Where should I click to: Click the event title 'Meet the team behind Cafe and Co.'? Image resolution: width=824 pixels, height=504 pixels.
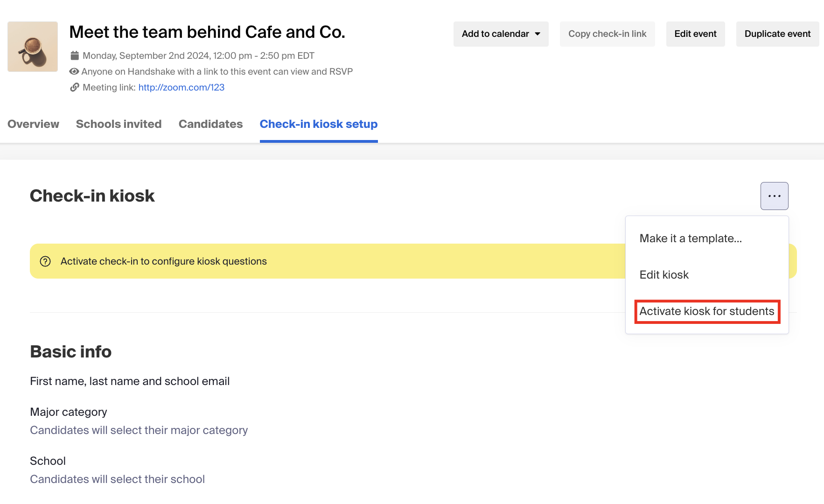(207, 32)
